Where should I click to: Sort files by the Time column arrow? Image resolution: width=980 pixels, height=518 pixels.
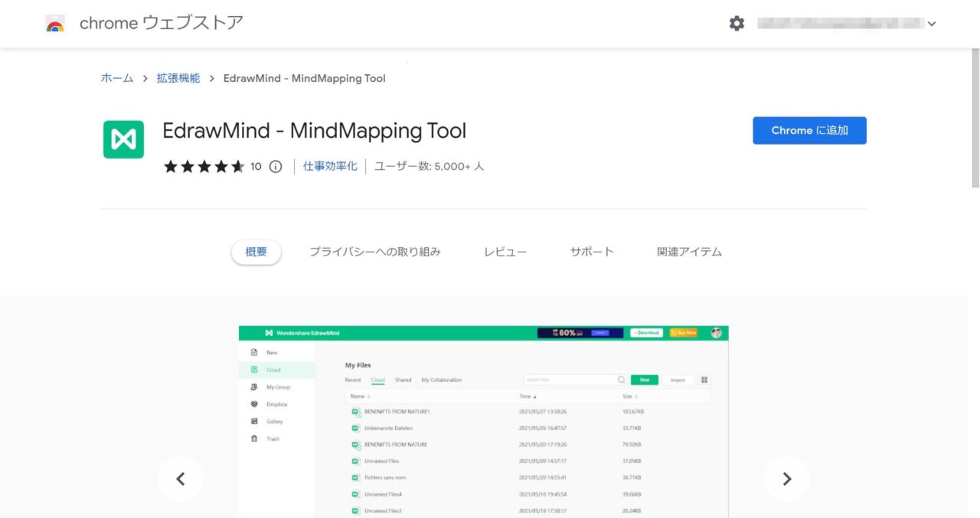(534, 396)
